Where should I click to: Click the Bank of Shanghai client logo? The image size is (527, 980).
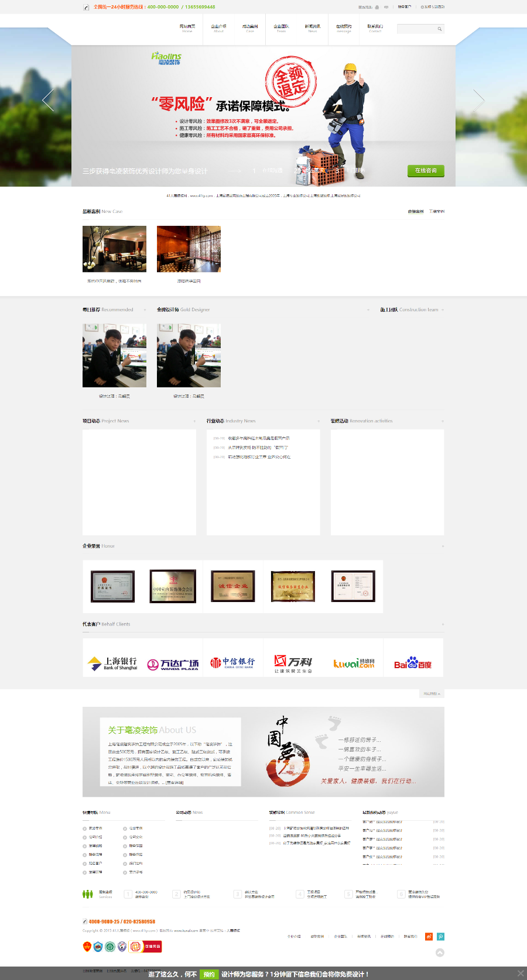pos(112,663)
